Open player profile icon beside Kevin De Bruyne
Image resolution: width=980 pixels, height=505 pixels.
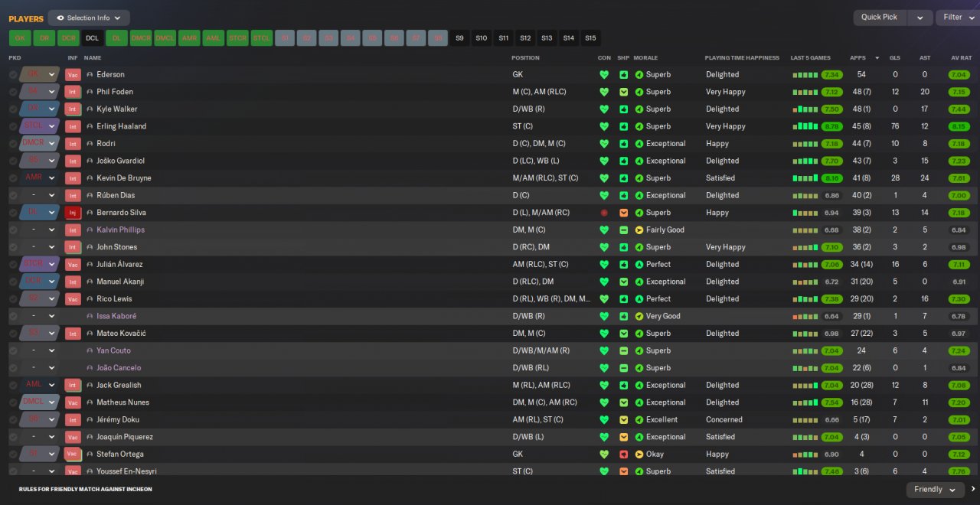coord(90,178)
